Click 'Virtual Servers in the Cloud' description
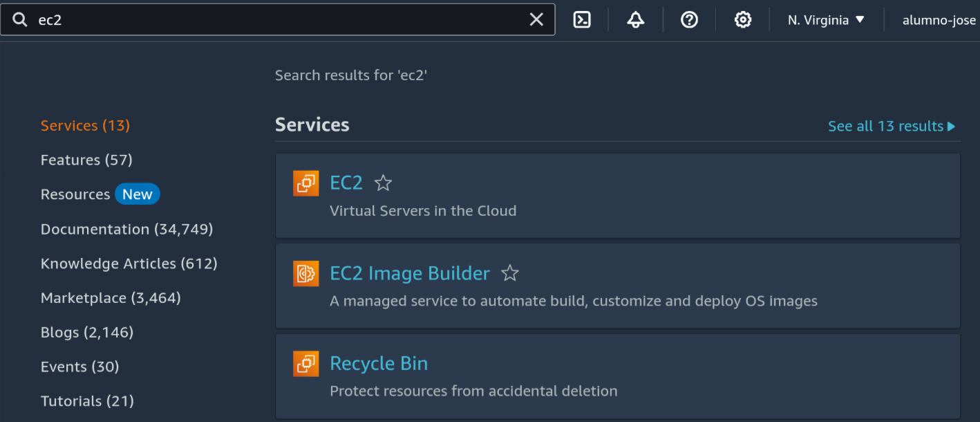The height and width of the screenshot is (422, 980). pyautogui.click(x=423, y=211)
